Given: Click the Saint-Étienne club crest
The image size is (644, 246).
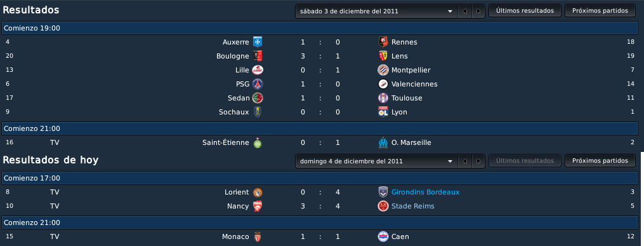Looking at the screenshot, I should pyautogui.click(x=258, y=143).
